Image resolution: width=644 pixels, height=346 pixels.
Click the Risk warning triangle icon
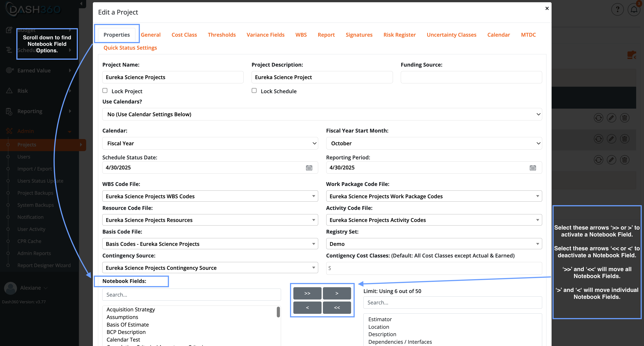[x=9, y=91]
